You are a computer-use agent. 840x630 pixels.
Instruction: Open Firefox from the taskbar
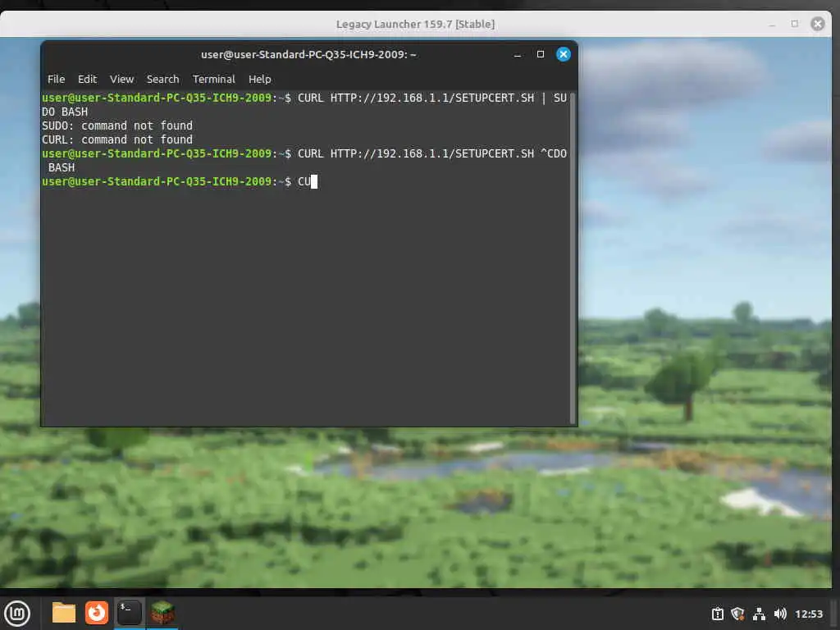[97, 613]
